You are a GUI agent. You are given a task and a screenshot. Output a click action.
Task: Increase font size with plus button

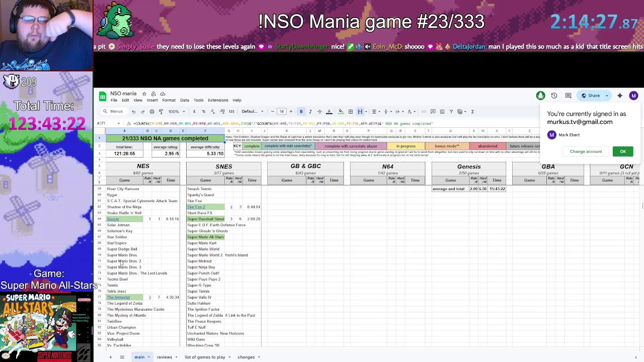point(290,112)
